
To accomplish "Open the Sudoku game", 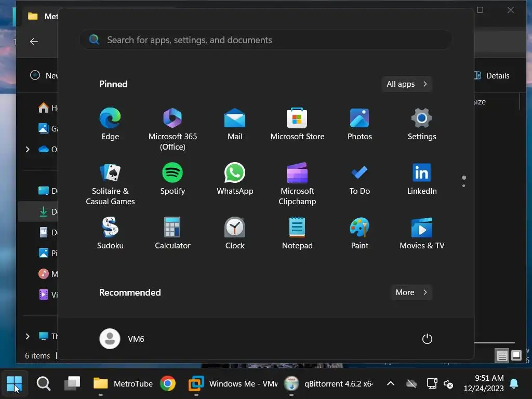I will 110,233.
